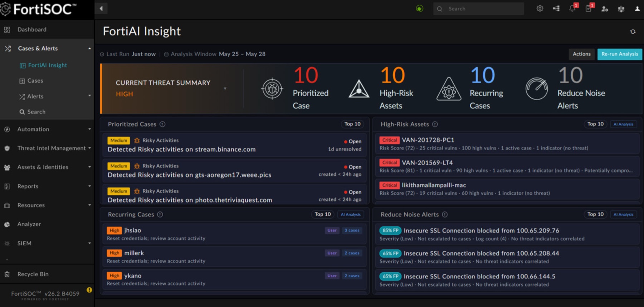The image size is (644, 307).
Task: Click the Actions button
Action: tap(581, 54)
